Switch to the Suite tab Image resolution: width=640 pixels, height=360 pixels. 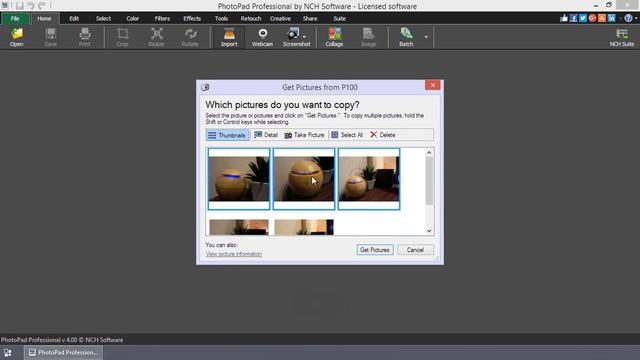[x=339, y=18]
